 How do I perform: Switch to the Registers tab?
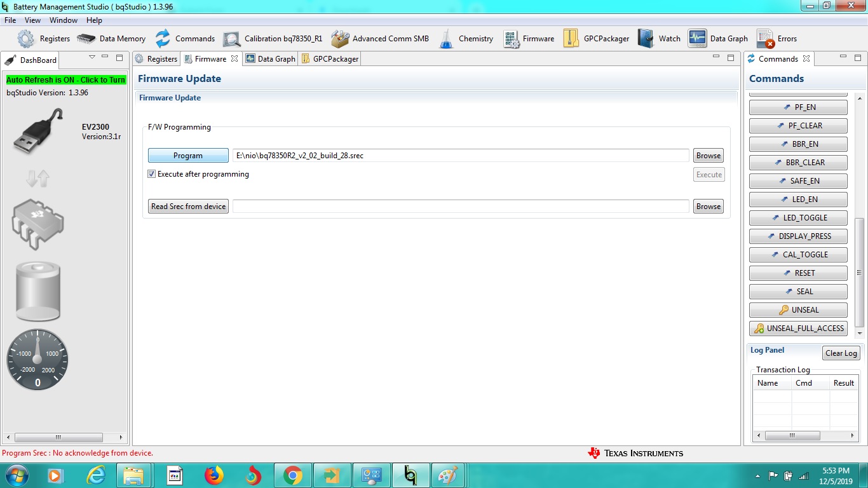click(x=156, y=58)
